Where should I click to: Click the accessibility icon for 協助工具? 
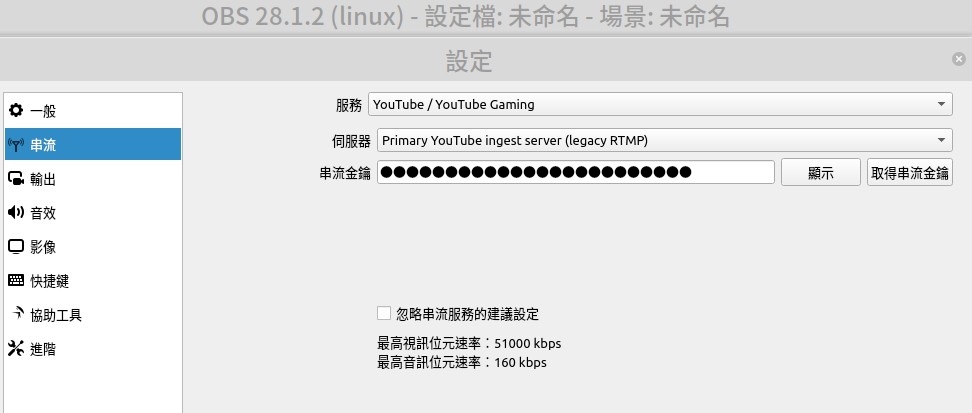(x=17, y=314)
